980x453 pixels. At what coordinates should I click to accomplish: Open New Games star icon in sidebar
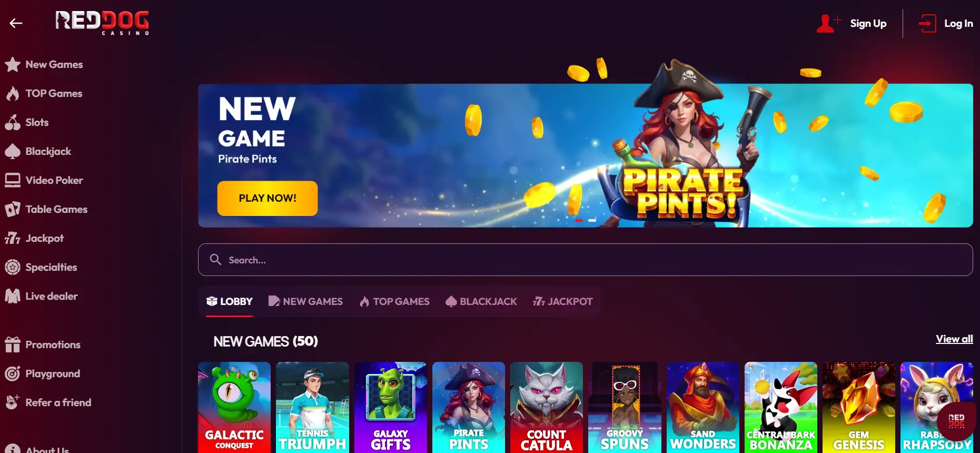coord(13,65)
